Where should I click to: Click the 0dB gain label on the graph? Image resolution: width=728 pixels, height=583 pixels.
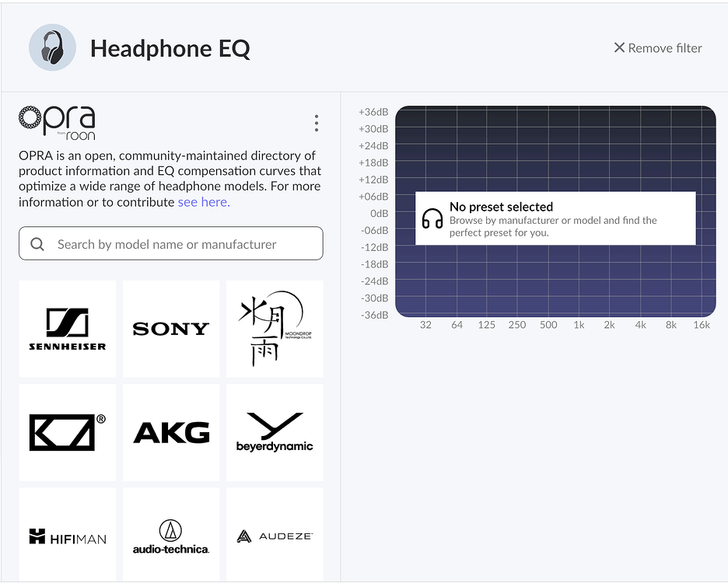pos(379,213)
